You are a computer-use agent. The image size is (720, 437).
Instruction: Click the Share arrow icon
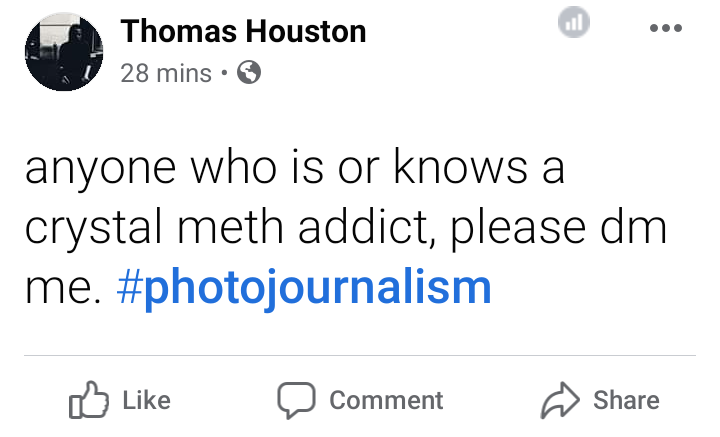tap(560, 401)
